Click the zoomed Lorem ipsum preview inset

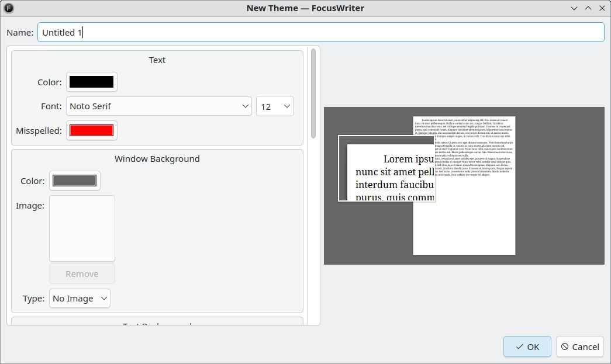pyautogui.click(x=386, y=168)
